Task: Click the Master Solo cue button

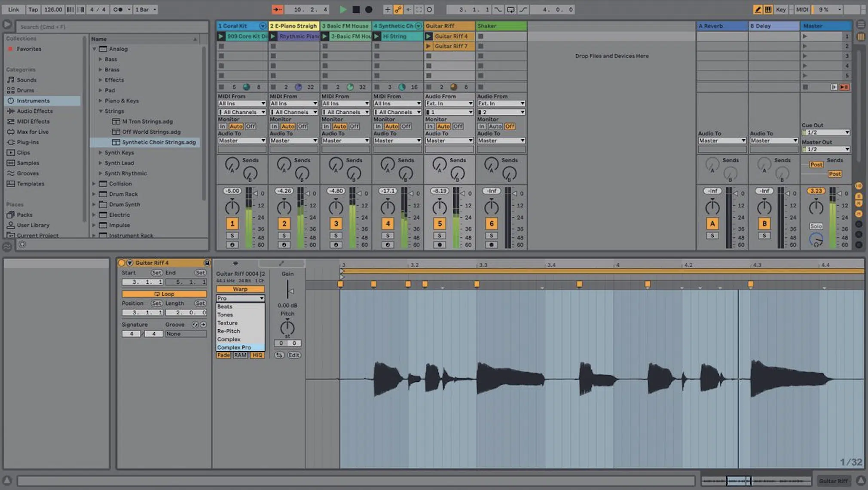Action: point(816,227)
